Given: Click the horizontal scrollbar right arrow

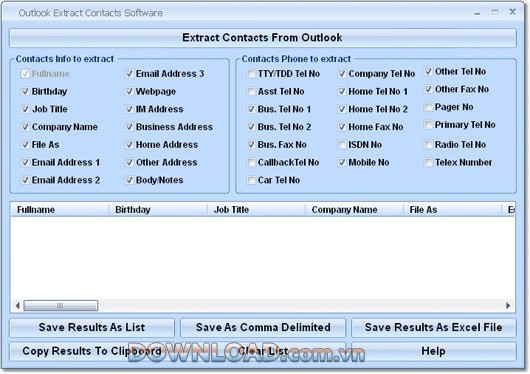Looking at the screenshot, I should tap(508, 306).
